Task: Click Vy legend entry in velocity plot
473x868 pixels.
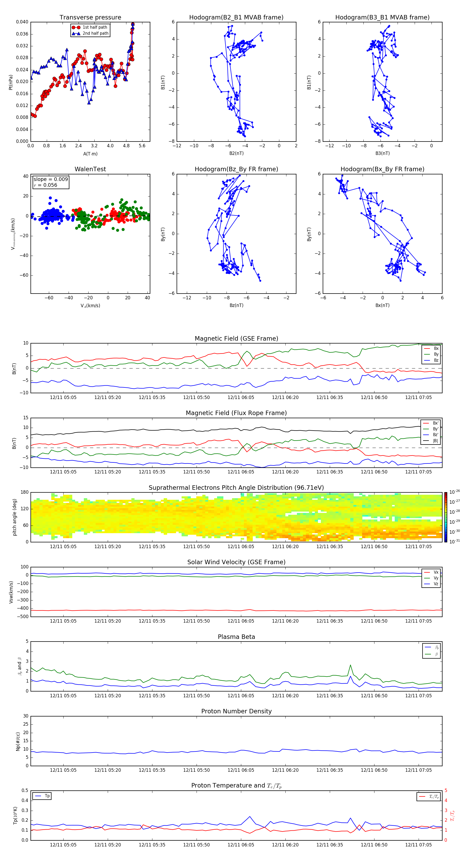Action: coord(431,578)
